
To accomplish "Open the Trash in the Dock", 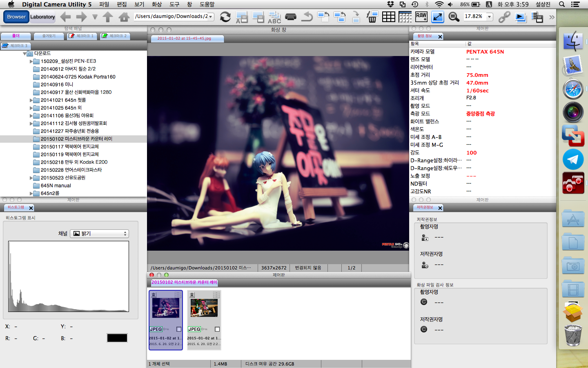I will pyautogui.click(x=573, y=335).
